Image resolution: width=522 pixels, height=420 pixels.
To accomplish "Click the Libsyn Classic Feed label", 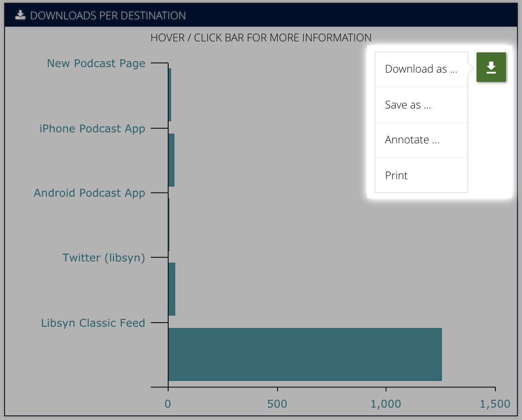I will tap(93, 323).
